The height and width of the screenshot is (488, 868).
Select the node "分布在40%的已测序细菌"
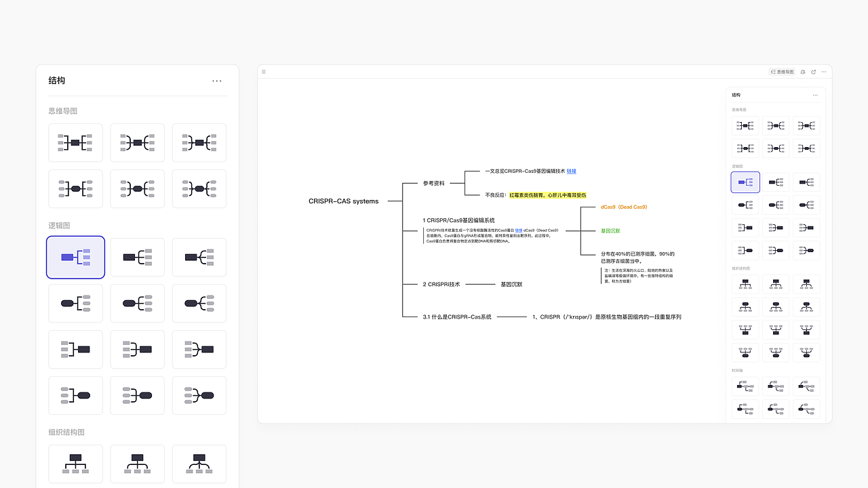click(x=637, y=258)
